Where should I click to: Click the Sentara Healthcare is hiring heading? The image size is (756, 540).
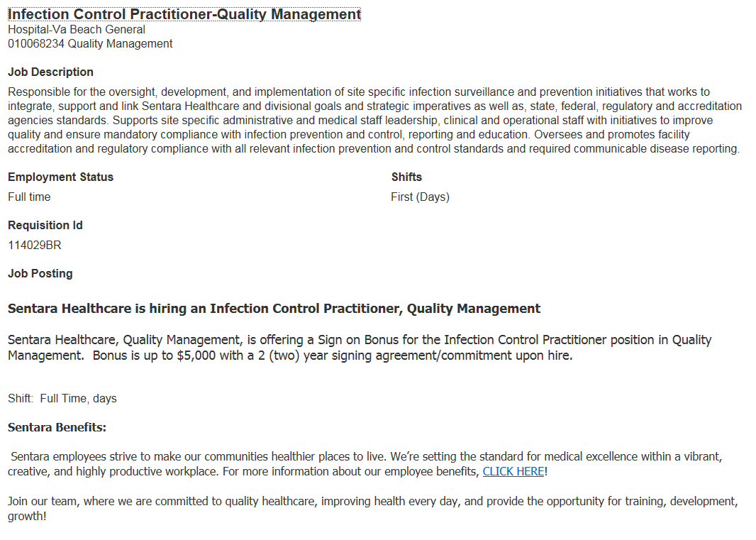point(274,309)
